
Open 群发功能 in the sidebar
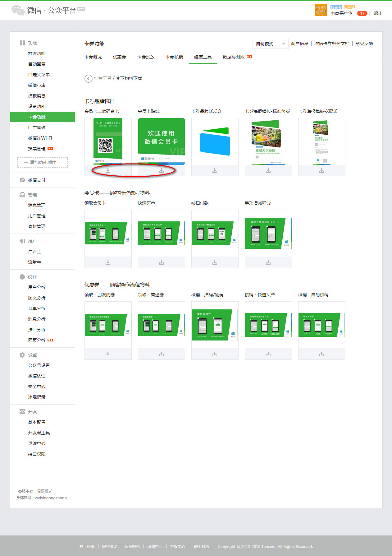(x=37, y=53)
